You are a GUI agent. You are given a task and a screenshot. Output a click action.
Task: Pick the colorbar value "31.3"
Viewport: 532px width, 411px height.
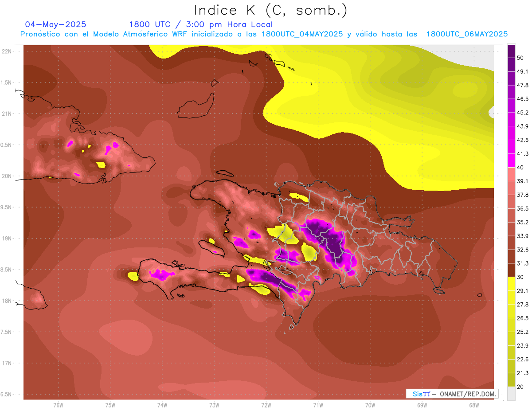tap(523, 263)
